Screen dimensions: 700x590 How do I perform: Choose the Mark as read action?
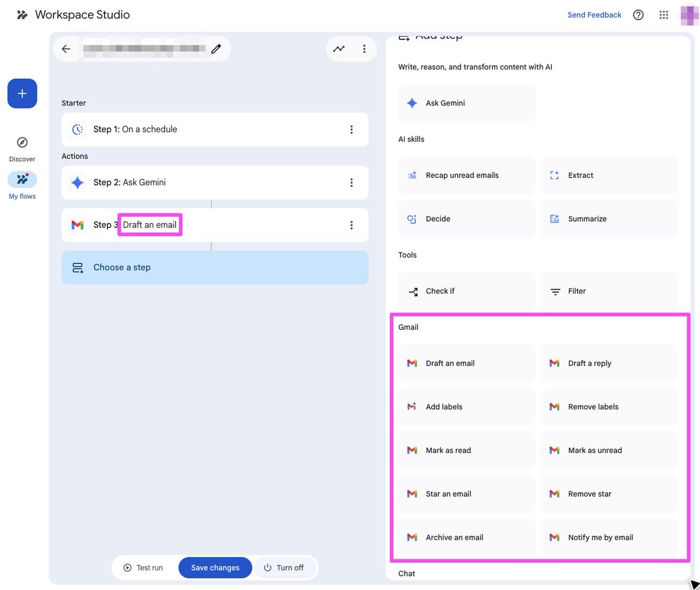point(467,451)
